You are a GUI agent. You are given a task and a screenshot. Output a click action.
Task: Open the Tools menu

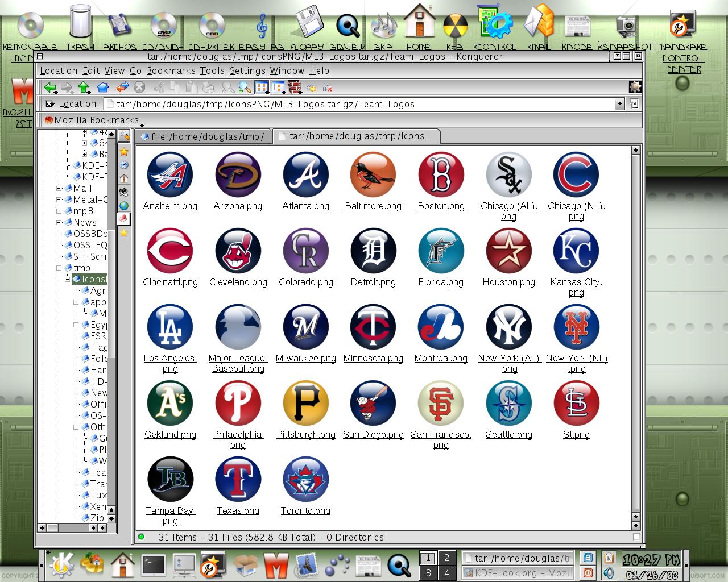click(x=212, y=70)
